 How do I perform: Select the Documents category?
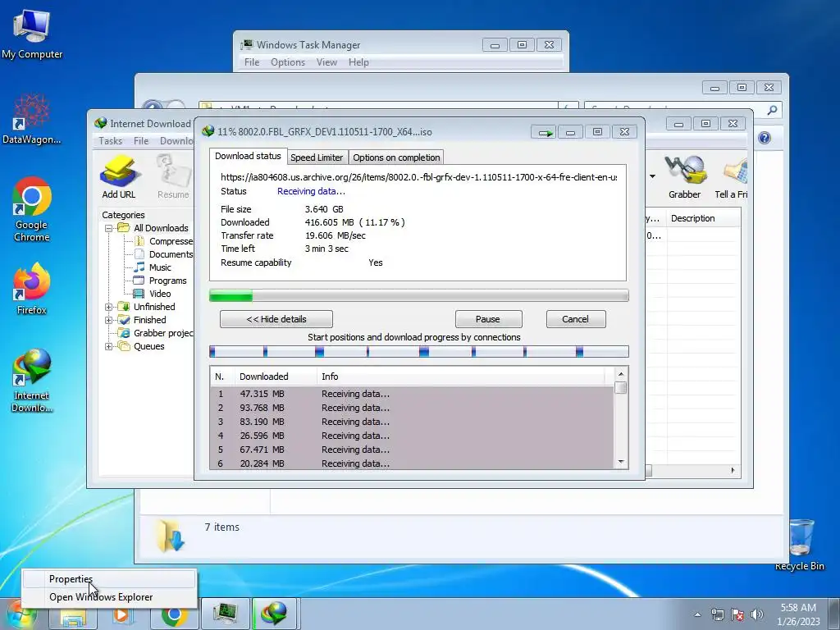coord(163,254)
